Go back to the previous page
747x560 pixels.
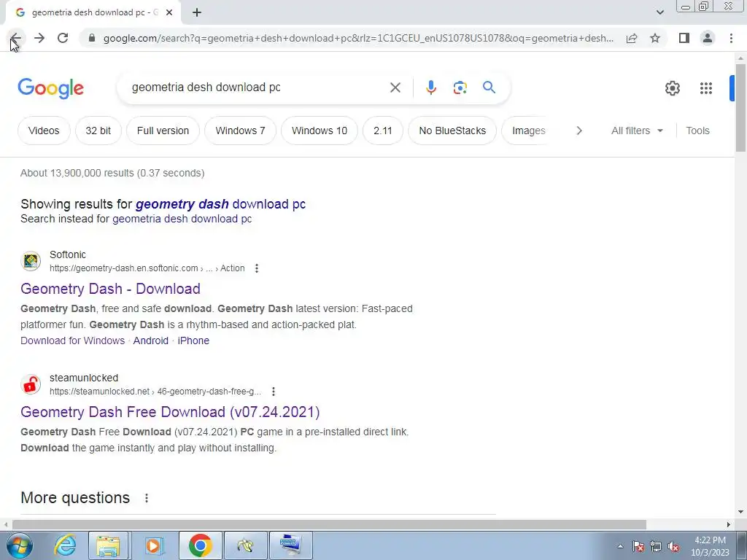pyautogui.click(x=16, y=38)
